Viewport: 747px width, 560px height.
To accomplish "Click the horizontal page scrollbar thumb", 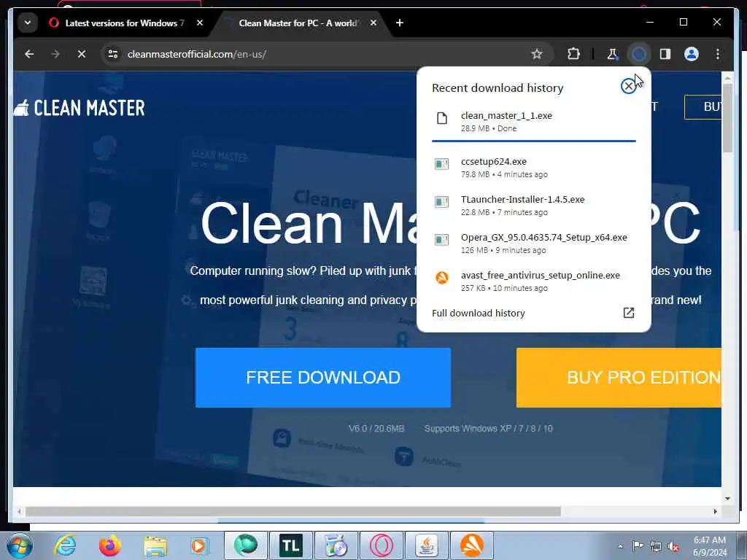I will tap(293, 511).
